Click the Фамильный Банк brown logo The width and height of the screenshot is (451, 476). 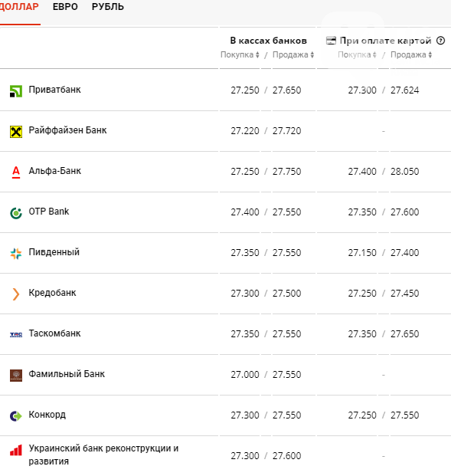click(16, 376)
